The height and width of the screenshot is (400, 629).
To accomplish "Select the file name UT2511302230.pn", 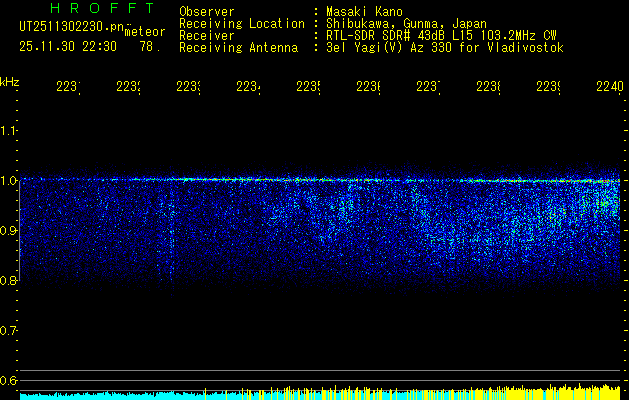I will click(71, 26).
